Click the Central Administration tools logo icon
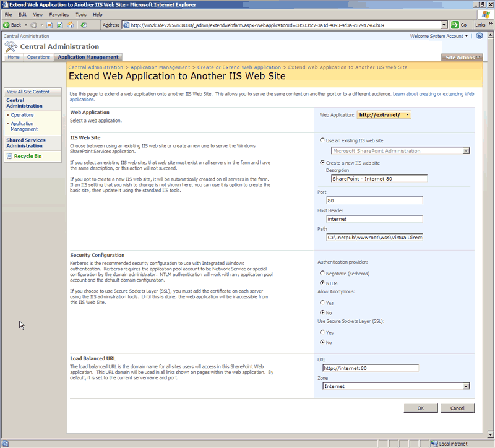The height and width of the screenshot is (448, 495). click(11, 47)
